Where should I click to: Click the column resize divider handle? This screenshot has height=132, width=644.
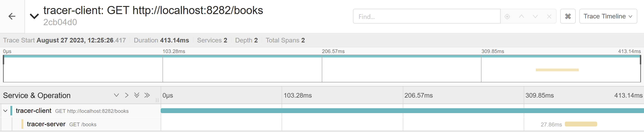coord(157,100)
